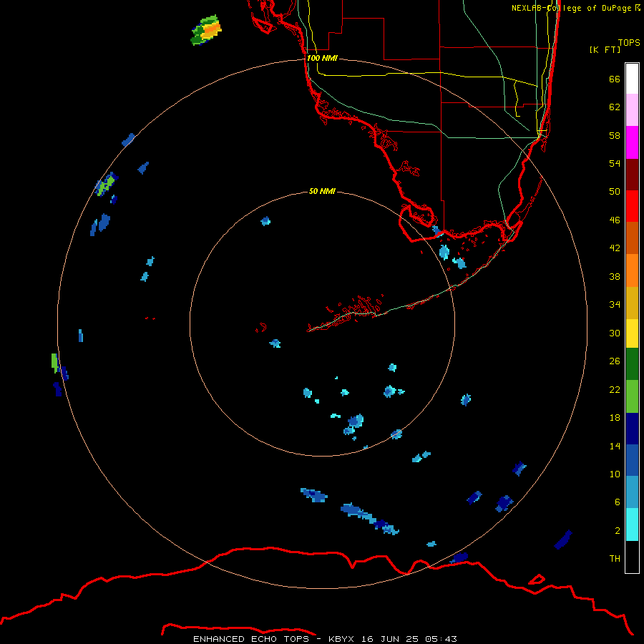The width and height of the screenshot is (644, 644).
Task: Click the '18' scale label
Action: (615, 418)
